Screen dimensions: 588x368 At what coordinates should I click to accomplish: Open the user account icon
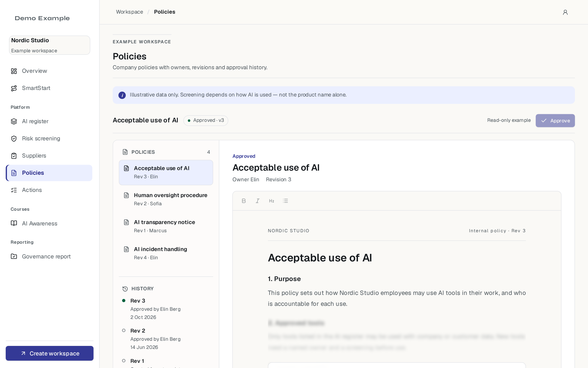(x=565, y=12)
